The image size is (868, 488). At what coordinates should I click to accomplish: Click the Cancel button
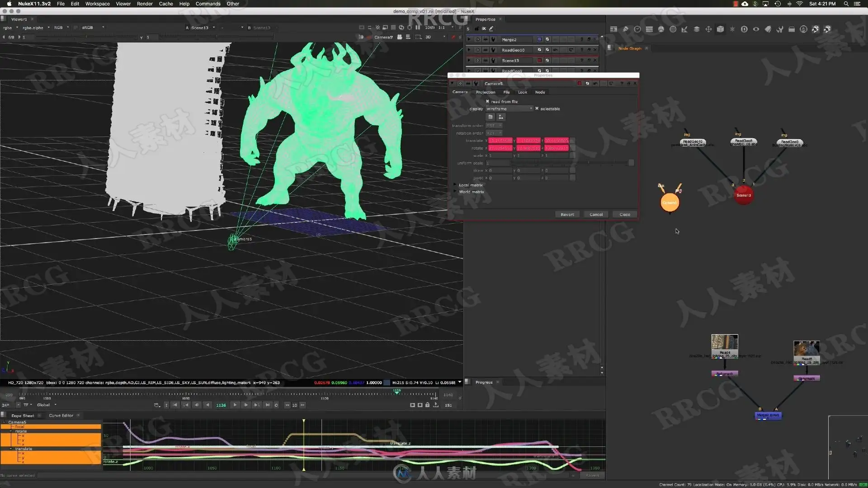pos(596,215)
